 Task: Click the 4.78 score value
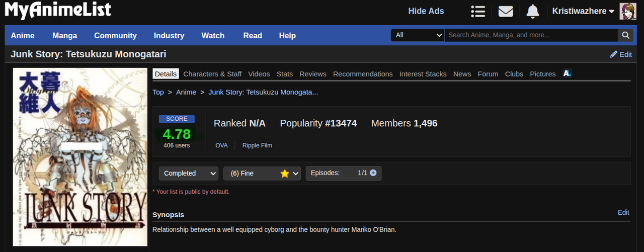[177, 134]
